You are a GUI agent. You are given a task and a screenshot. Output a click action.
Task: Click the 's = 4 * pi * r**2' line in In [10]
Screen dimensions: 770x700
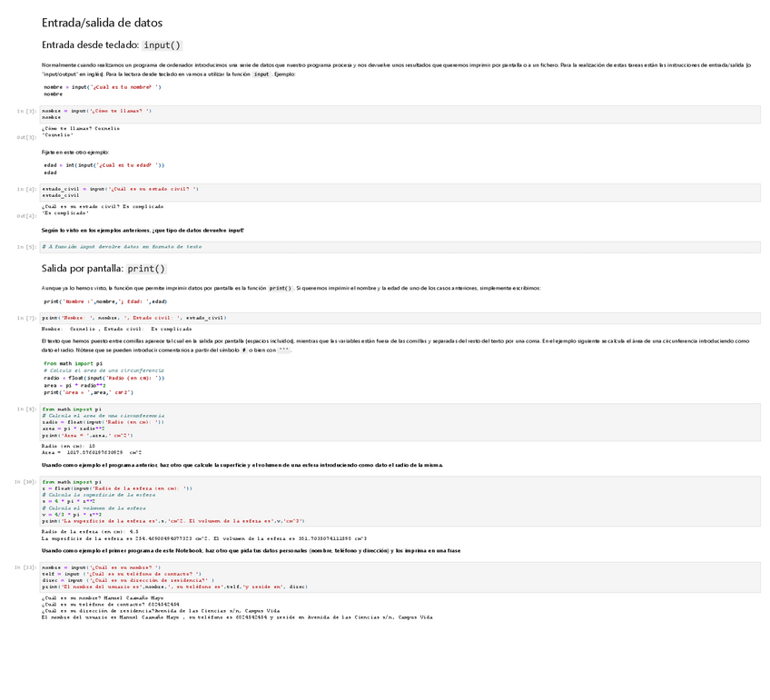[69, 502]
